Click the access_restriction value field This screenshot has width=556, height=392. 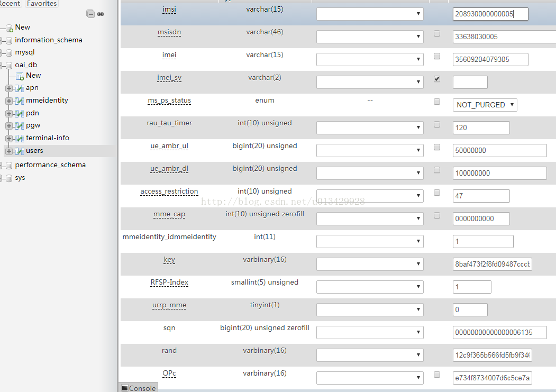481,196
